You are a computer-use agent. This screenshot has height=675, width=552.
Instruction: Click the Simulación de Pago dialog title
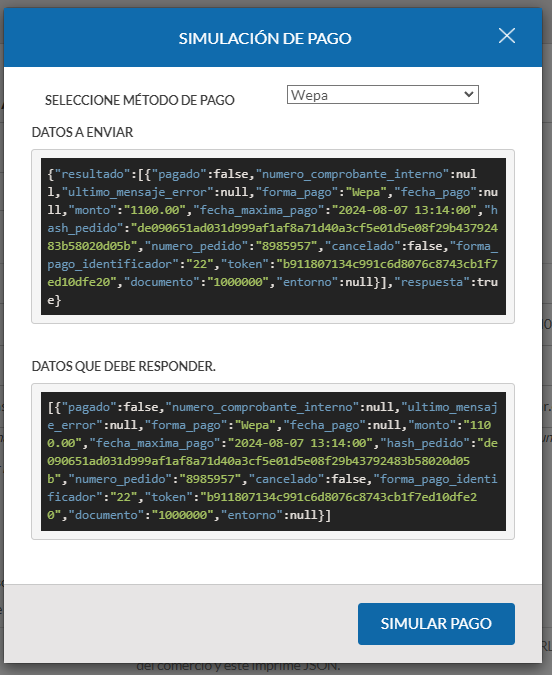[265, 39]
